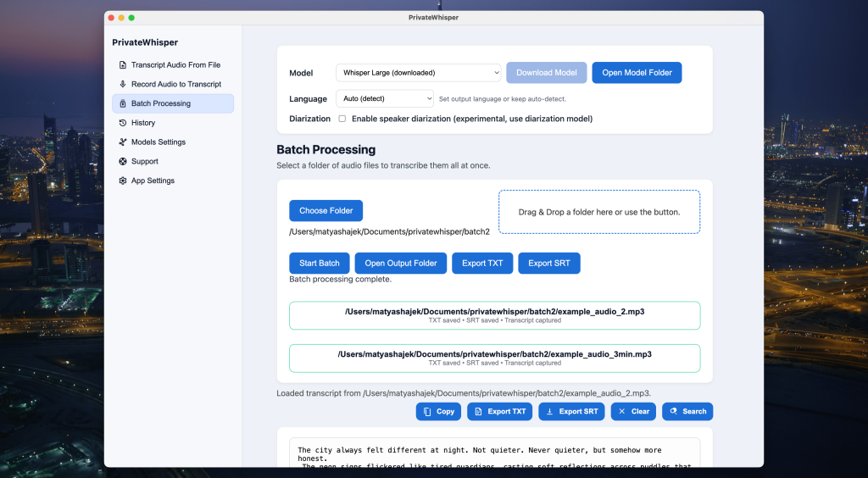Click the Batch Processing icon in sidebar
Image resolution: width=868 pixels, height=478 pixels.
coord(123,103)
